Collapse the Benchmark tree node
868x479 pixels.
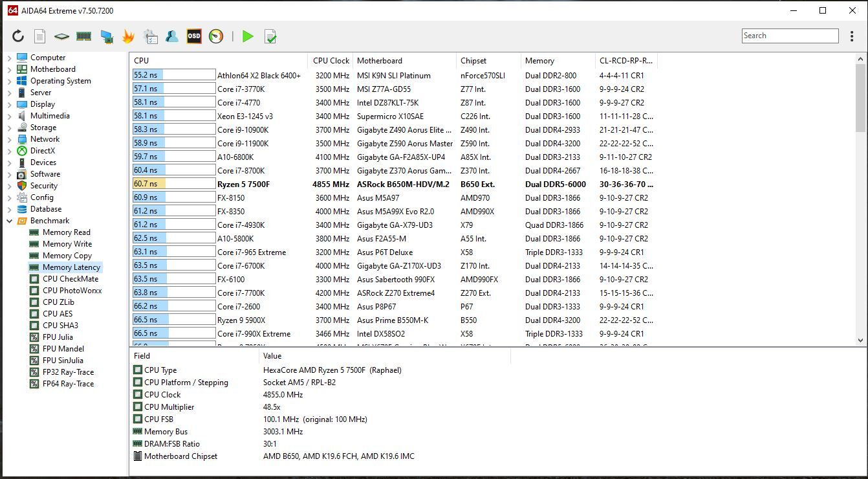click(x=10, y=221)
